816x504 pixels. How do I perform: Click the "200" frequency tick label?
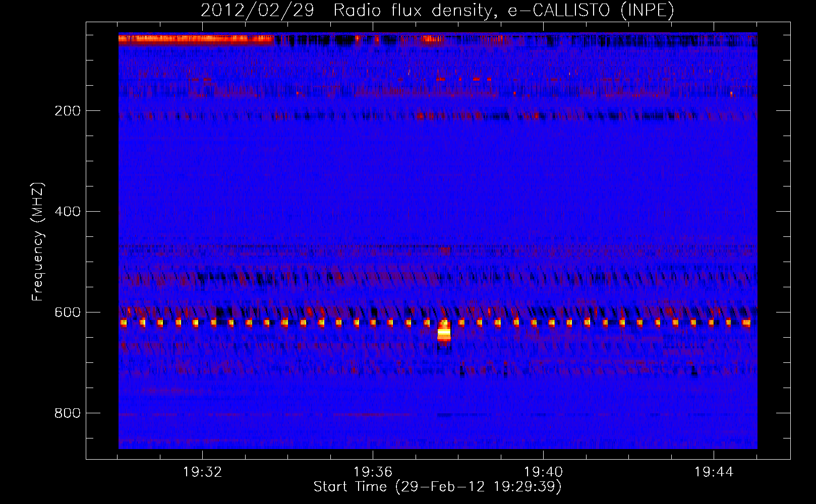(x=67, y=111)
